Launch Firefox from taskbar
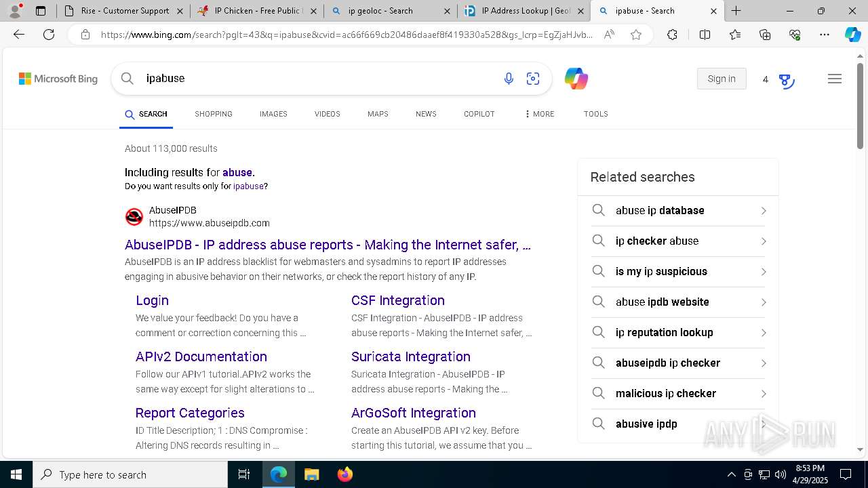The height and width of the screenshot is (488, 868). (345, 474)
